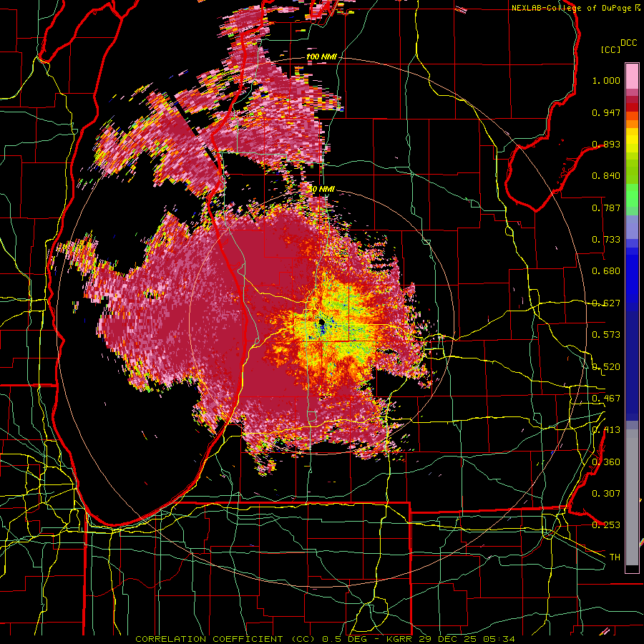The height and width of the screenshot is (644, 644).
Task: Click the 0.893 scale value
Action: tap(606, 144)
